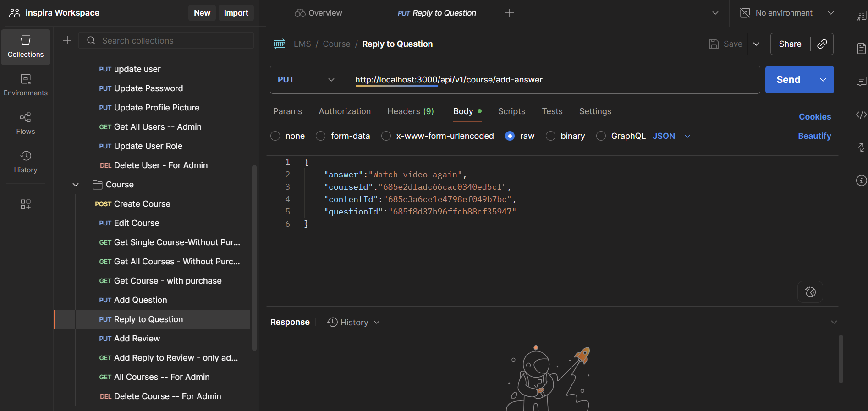Viewport: 868px width, 411px height.
Task: Switch to the Tests tab
Action: point(552,111)
